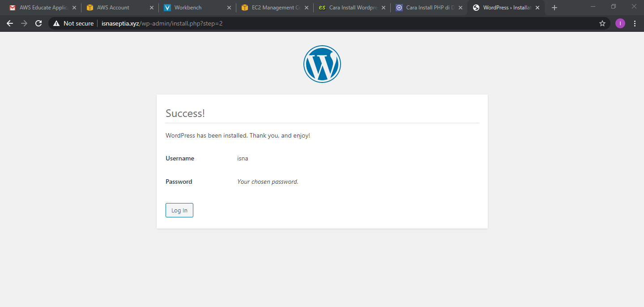This screenshot has width=644, height=307.
Task: Bookmark this page with star icon
Action: (x=602, y=23)
